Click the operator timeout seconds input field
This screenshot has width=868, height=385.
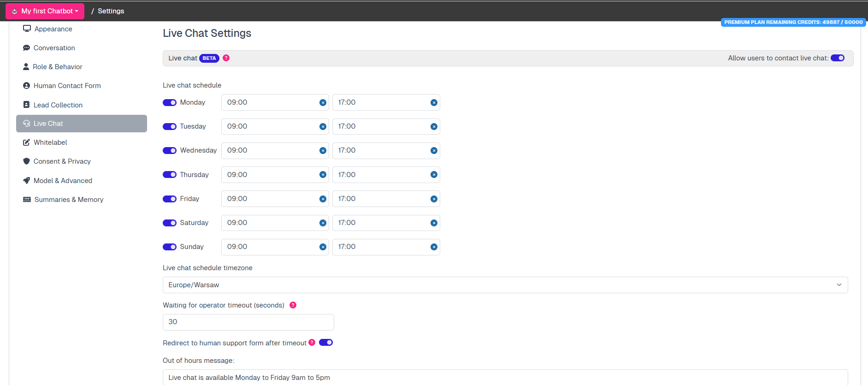[248, 322]
